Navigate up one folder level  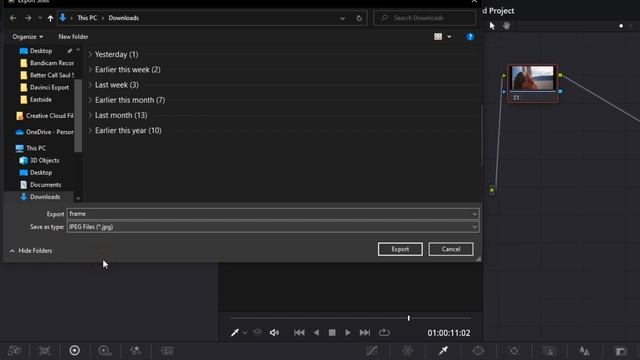click(x=50, y=18)
